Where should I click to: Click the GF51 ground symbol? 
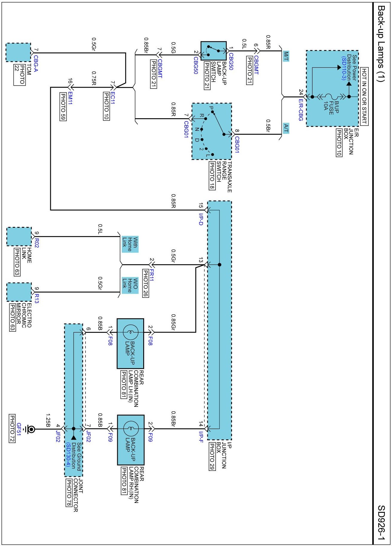pyautogui.click(x=30, y=429)
